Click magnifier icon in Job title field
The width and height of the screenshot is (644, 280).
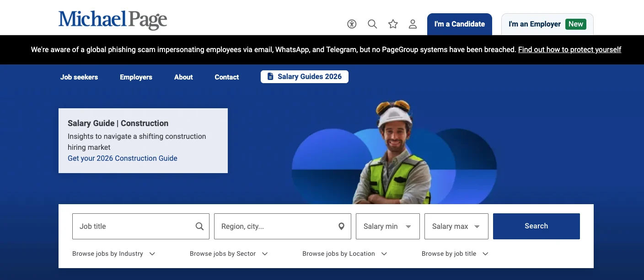pyautogui.click(x=199, y=226)
